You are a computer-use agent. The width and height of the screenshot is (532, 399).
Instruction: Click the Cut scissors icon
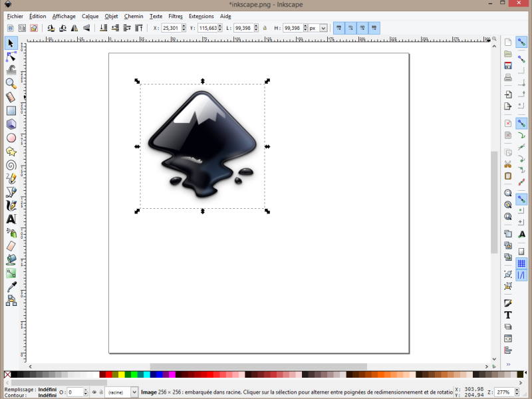[x=508, y=164]
